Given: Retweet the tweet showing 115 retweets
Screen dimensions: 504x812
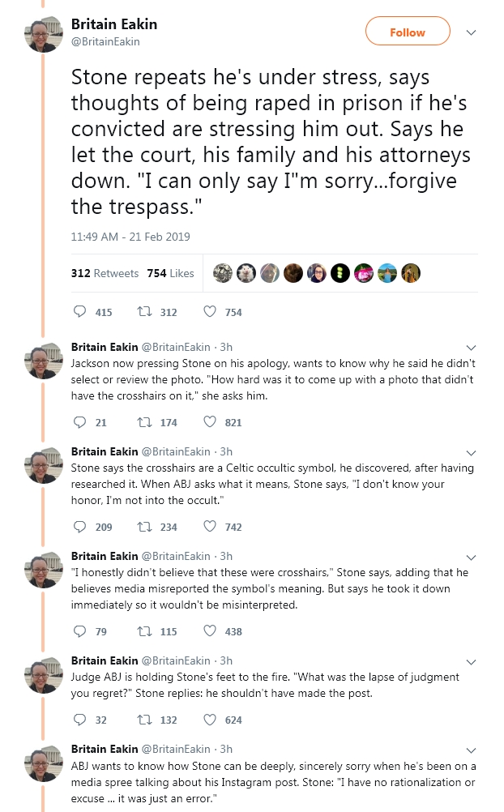Looking at the screenshot, I should 144,631.
